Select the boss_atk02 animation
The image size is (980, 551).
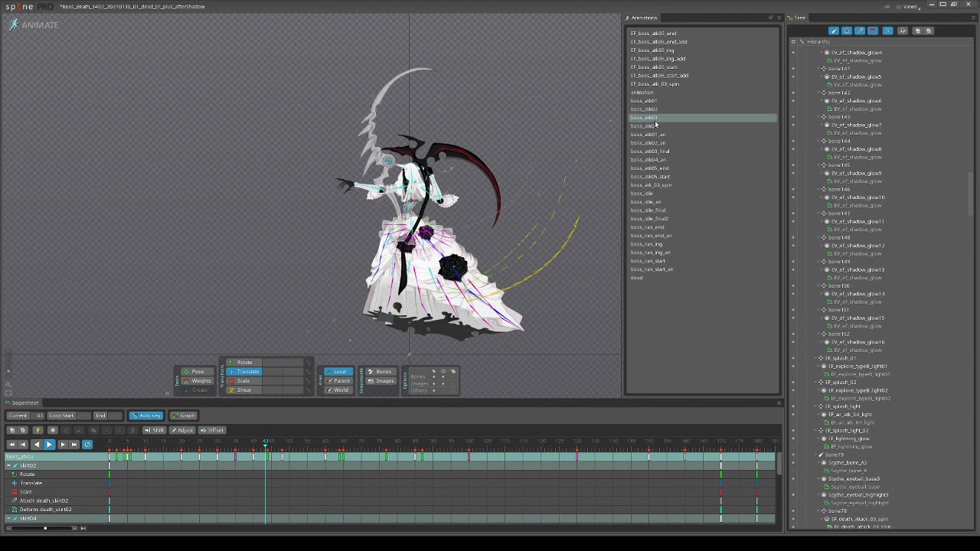tap(644, 109)
